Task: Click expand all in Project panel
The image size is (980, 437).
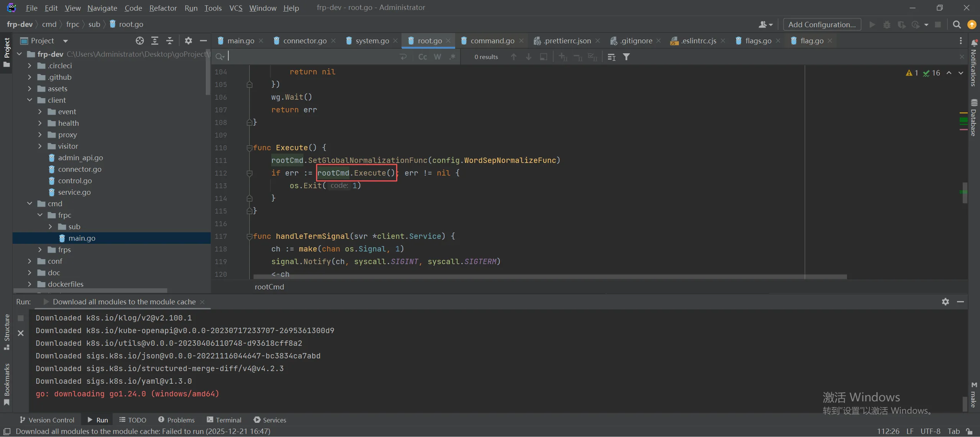Action: 155,41
